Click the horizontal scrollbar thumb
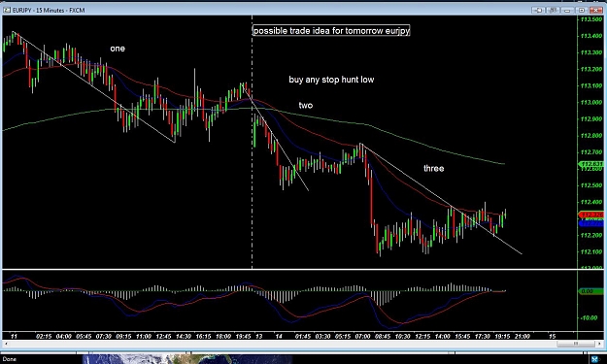The height and width of the screenshot is (364, 607). (x=576, y=344)
